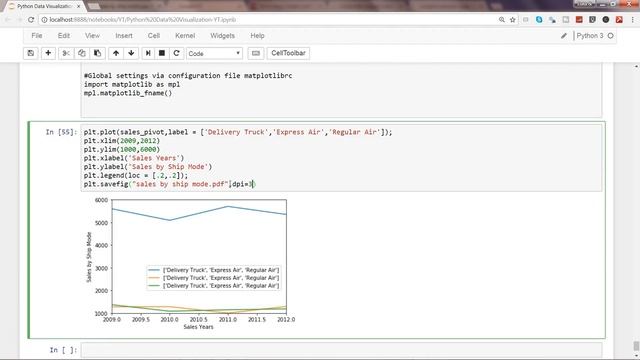Image resolution: width=640 pixels, height=360 pixels.
Task: Bookmark this page with star icon
Action: (513, 20)
